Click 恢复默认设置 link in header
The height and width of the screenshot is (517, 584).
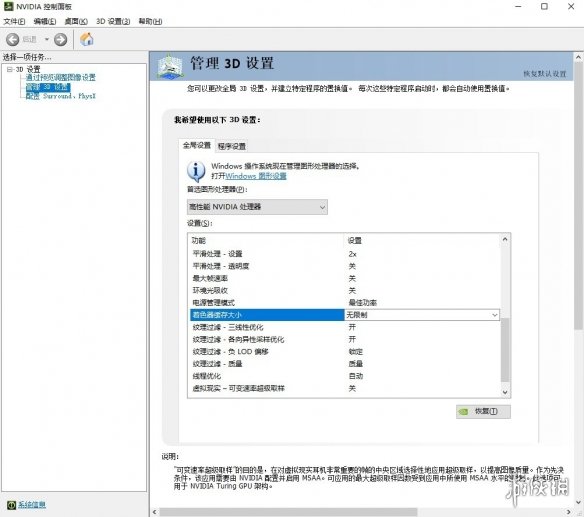545,74
